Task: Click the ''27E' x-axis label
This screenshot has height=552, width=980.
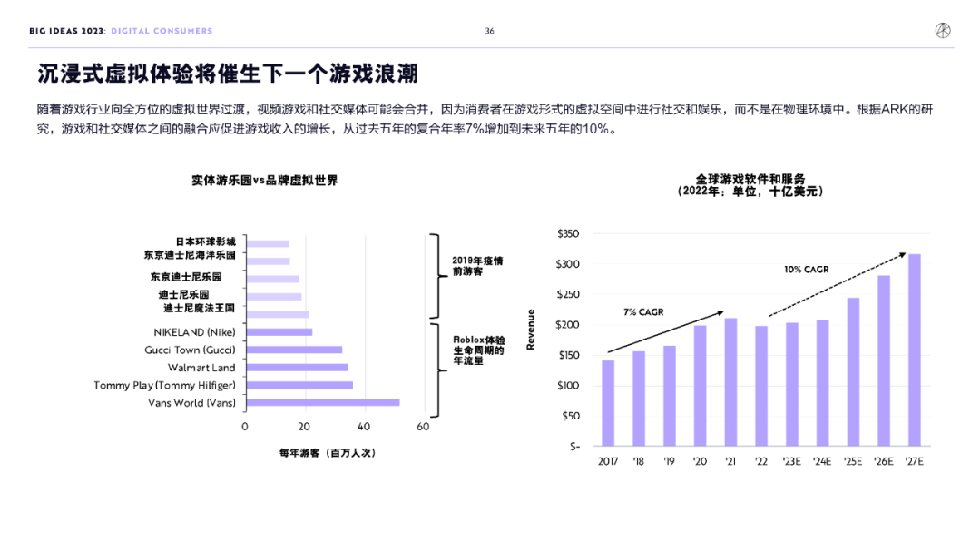Action: pyautogui.click(x=915, y=461)
